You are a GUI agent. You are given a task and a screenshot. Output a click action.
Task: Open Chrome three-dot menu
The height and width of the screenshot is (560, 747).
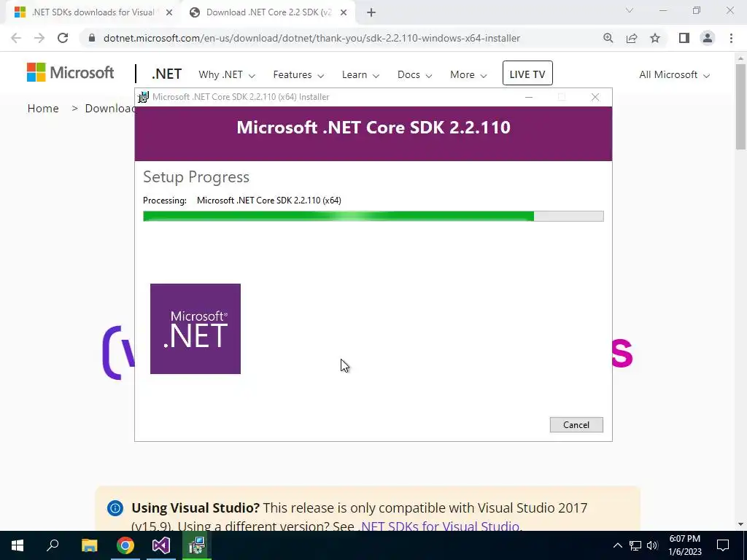tap(731, 38)
